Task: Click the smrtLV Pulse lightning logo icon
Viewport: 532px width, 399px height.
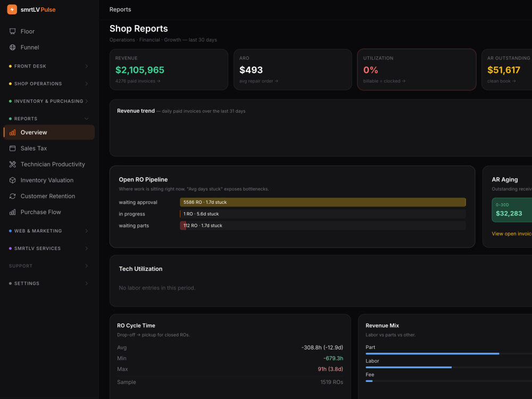Action: [12, 10]
